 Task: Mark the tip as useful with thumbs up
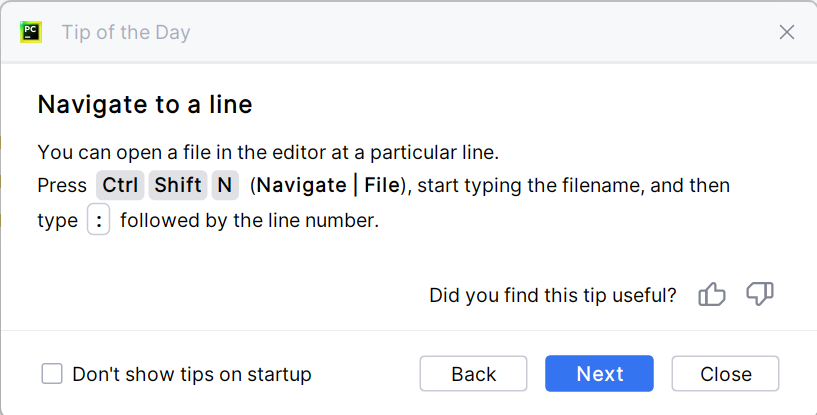(712, 295)
